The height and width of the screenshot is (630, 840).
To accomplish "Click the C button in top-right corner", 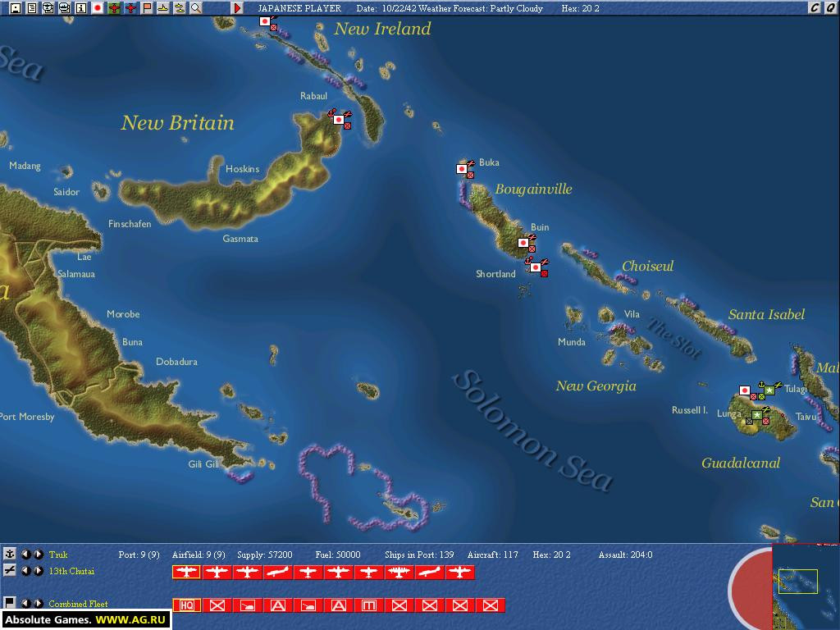I will click(x=815, y=7).
